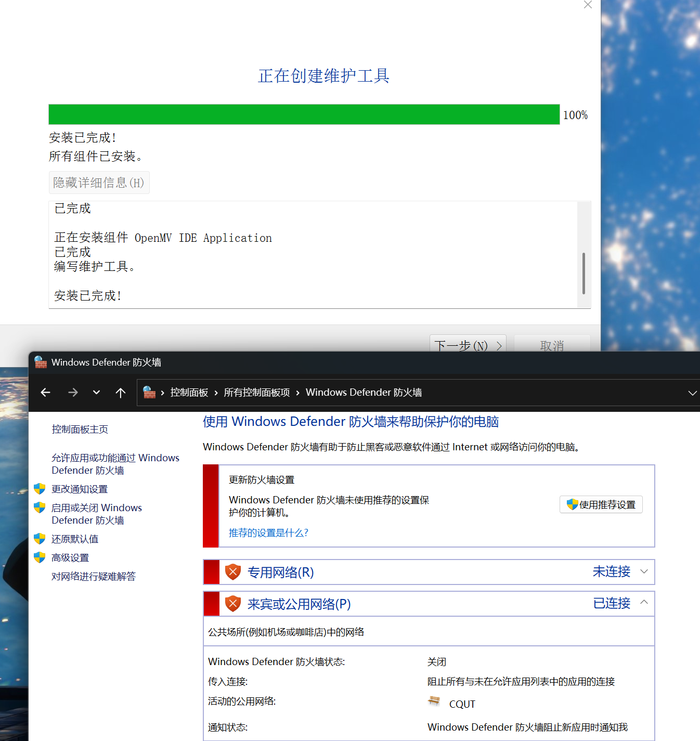Click red shield icon next to 来宾或公用网络(P)
700x741 pixels.
coord(233,604)
